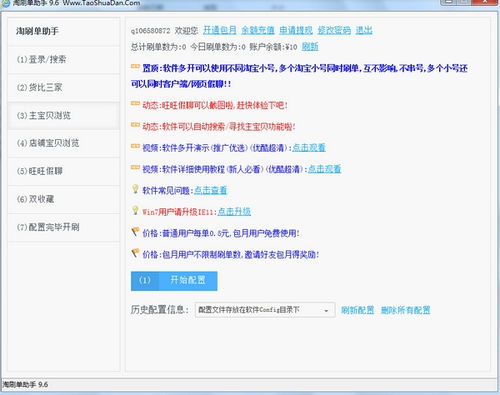Refresh account stats via 刷新 link
Viewport: 500px width, 395px height.
[x=310, y=47]
